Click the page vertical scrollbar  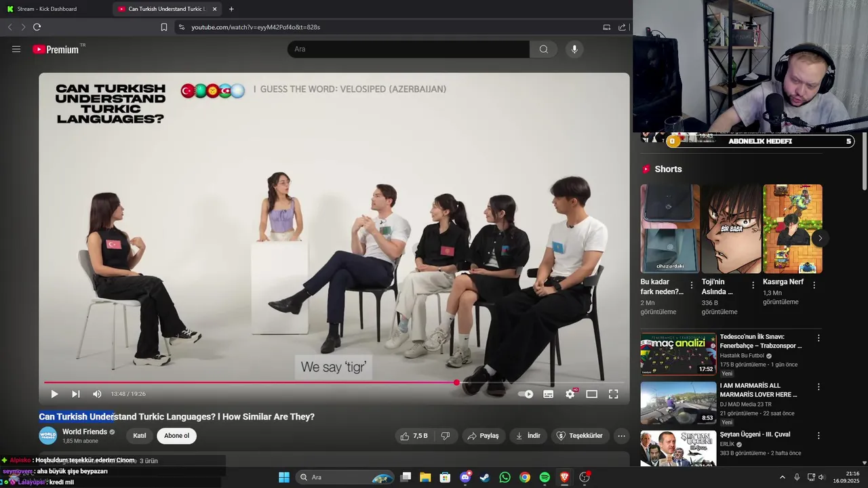click(864, 163)
